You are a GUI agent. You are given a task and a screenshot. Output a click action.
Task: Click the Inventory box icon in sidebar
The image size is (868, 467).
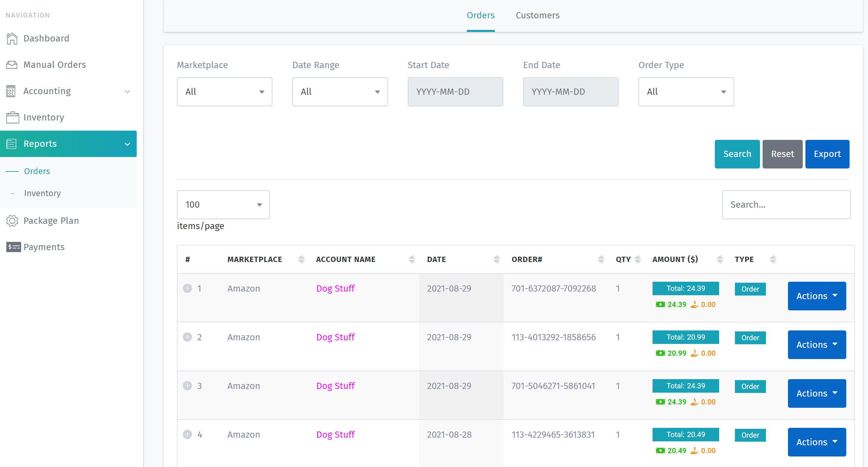tap(13, 117)
